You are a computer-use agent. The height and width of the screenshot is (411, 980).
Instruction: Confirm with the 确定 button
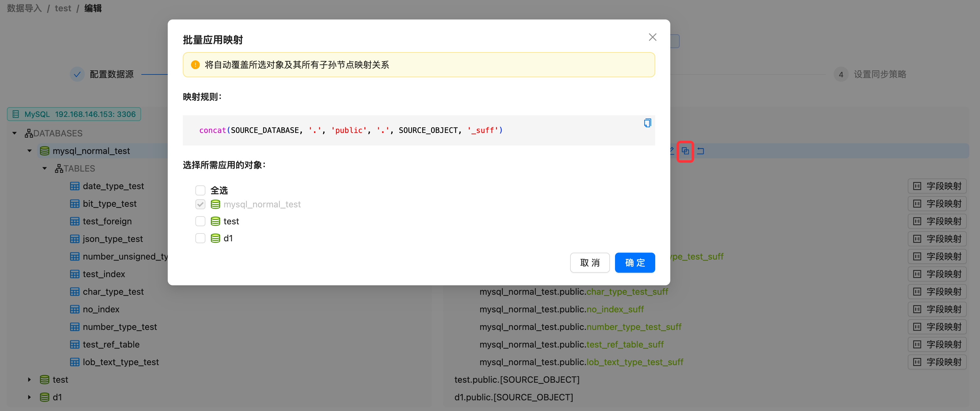click(634, 263)
